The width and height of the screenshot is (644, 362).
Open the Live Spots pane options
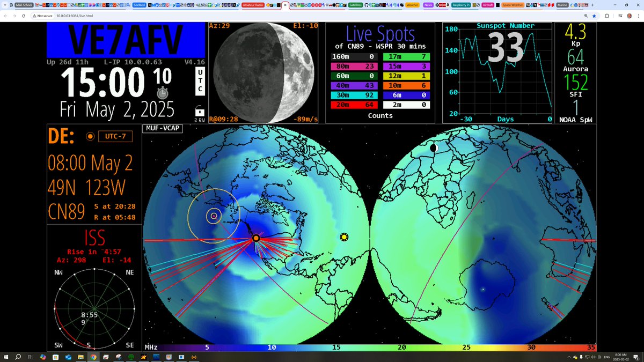click(380, 34)
